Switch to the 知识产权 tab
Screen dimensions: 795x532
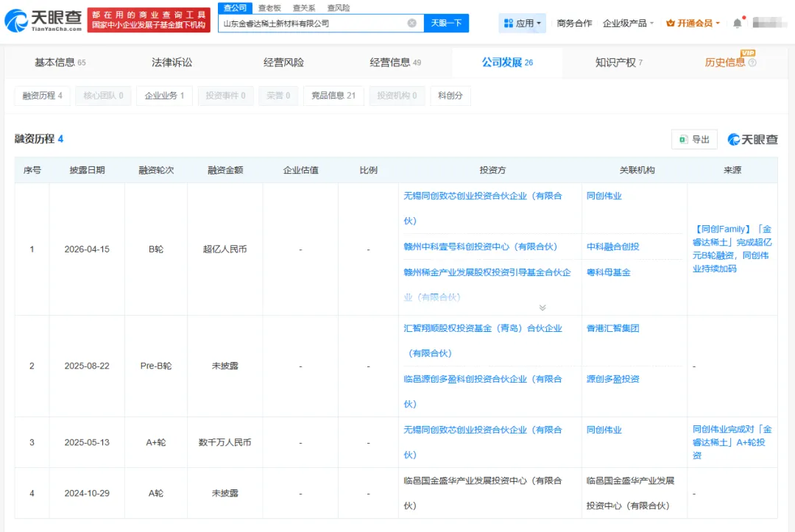[618, 63]
